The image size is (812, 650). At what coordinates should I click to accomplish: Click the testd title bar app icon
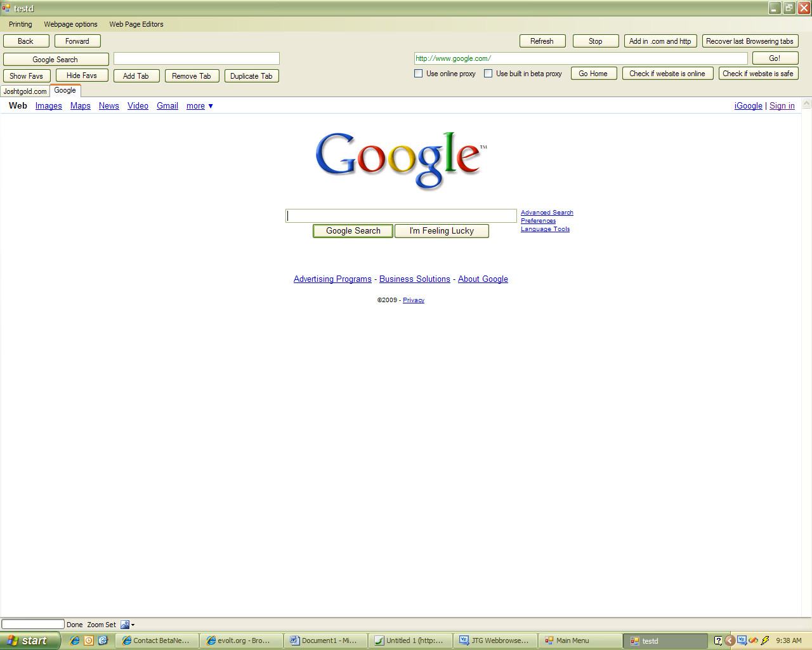6,8
